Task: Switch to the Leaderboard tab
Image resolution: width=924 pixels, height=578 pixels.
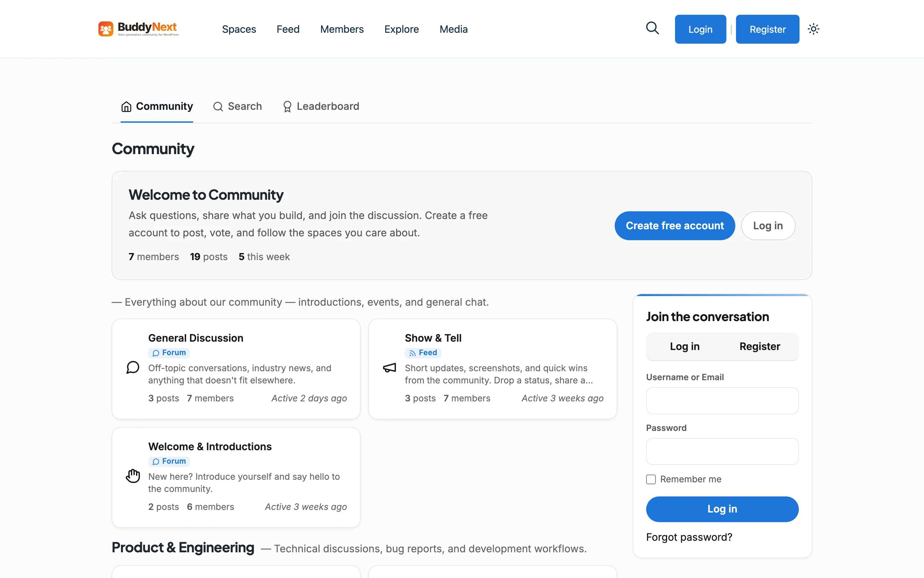Action: point(321,106)
